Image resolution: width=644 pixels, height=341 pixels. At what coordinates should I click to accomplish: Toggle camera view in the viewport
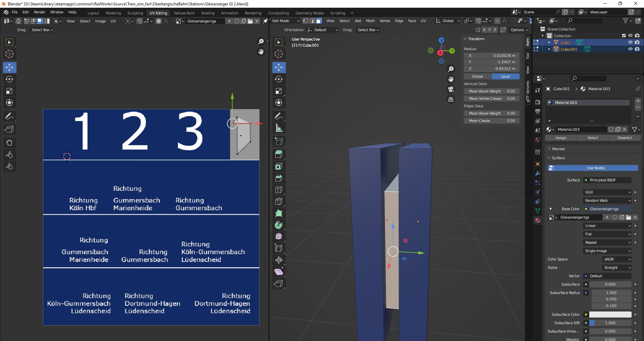451,89
